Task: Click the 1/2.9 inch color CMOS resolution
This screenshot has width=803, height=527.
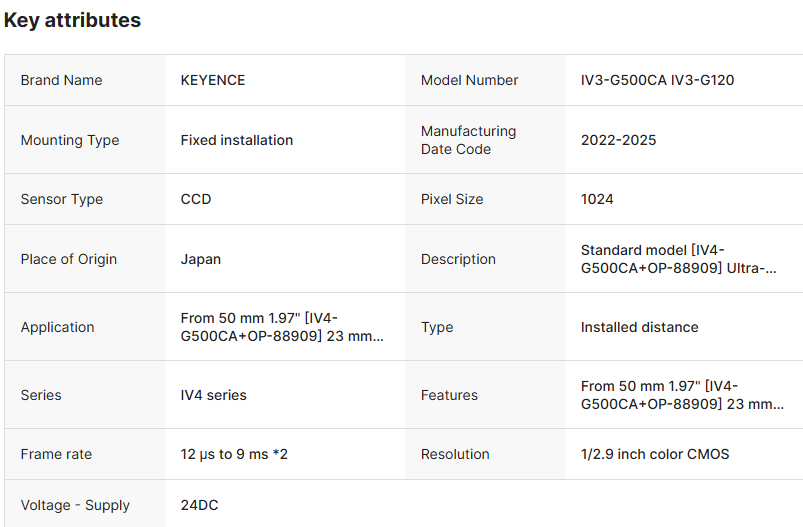Action: coord(655,454)
